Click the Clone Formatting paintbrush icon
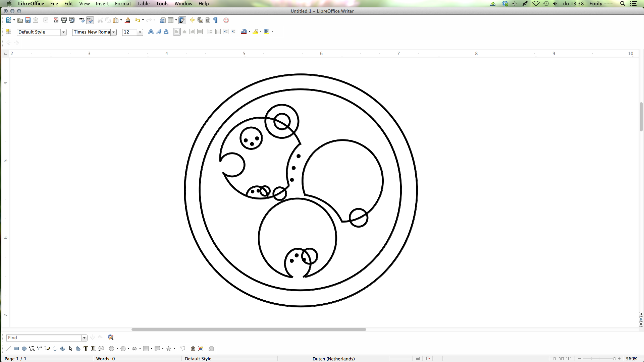 pyautogui.click(x=127, y=20)
